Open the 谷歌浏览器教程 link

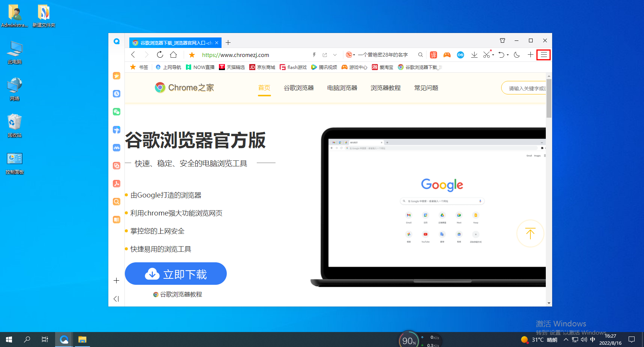click(178, 295)
